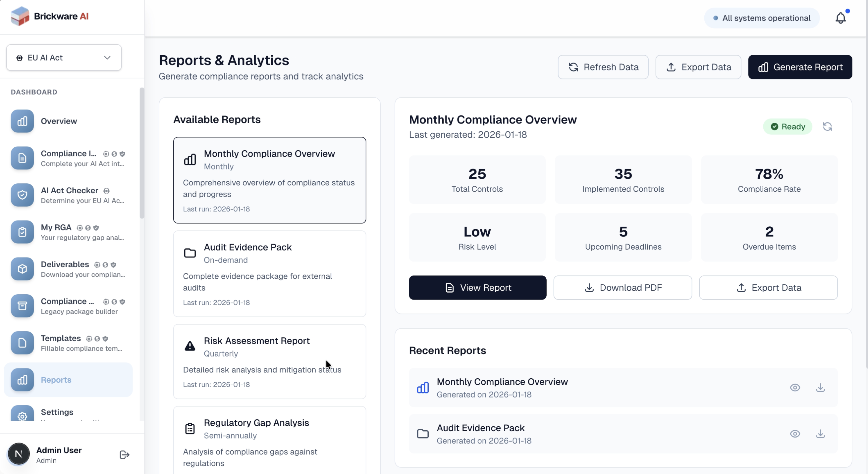Click the Brickware AI logo
The width and height of the screenshot is (868, 474).
click(x=50, y=16)
